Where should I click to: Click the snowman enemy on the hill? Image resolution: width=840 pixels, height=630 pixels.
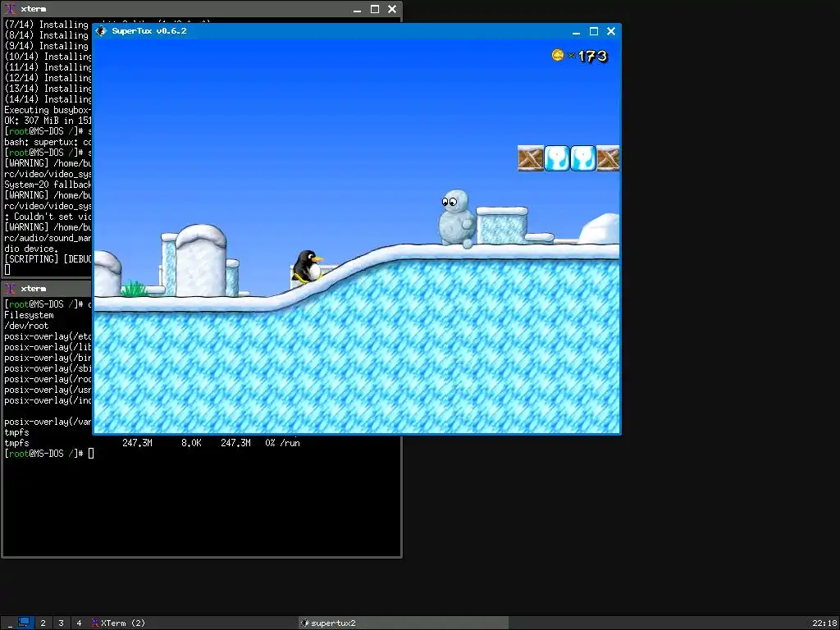457,218
